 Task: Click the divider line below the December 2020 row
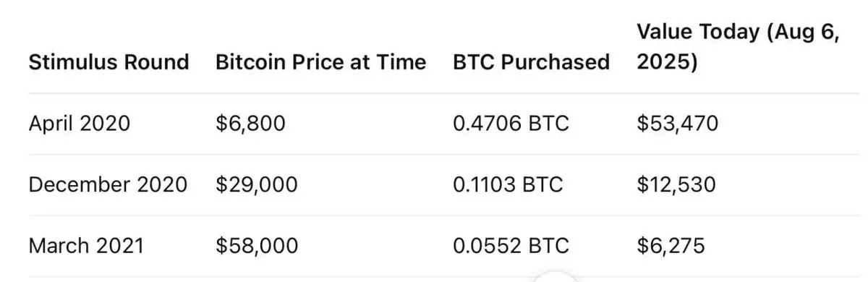tap(434, 215)
